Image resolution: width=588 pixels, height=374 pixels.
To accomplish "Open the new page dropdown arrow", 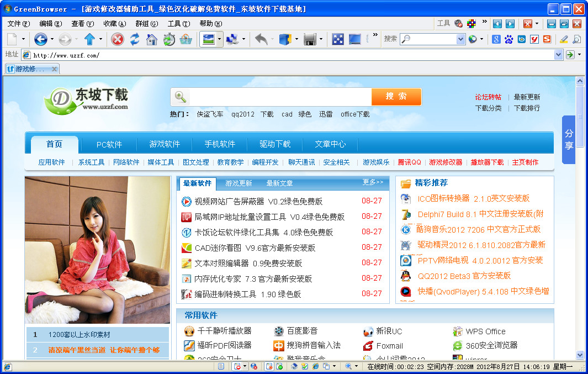I will [x=23, y=39].
